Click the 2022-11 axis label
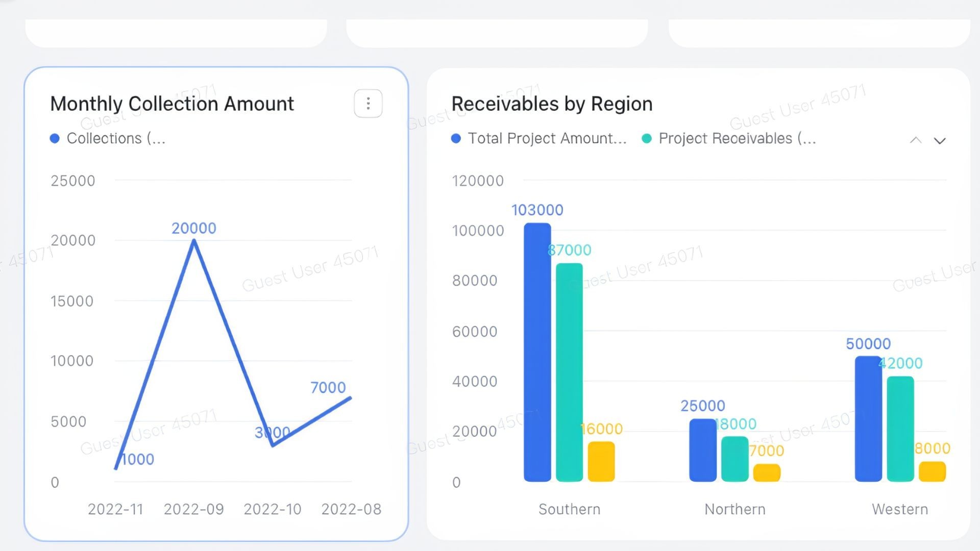 click(115, 509)
